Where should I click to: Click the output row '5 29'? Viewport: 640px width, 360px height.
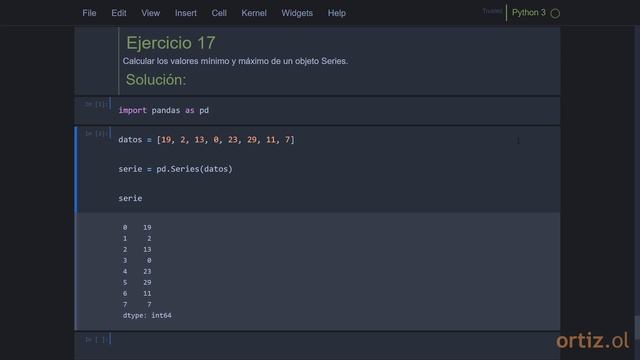click(137, 282)
